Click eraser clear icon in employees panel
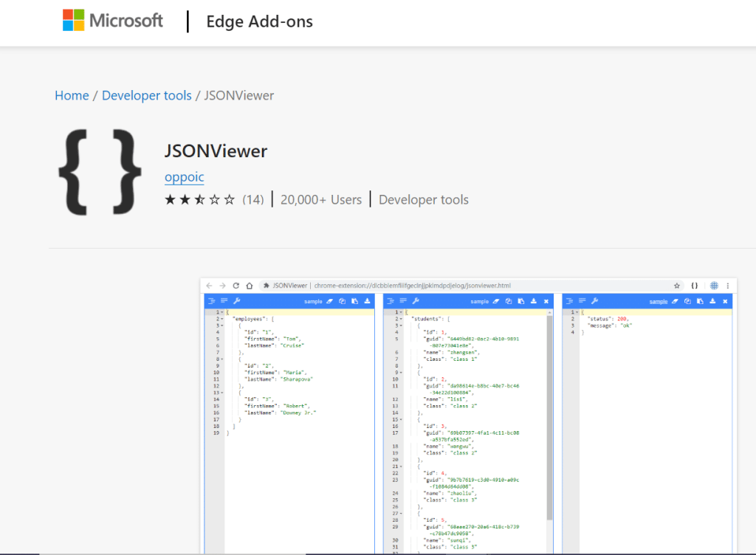Screen dimensions: 756x555 click(330, 301)
